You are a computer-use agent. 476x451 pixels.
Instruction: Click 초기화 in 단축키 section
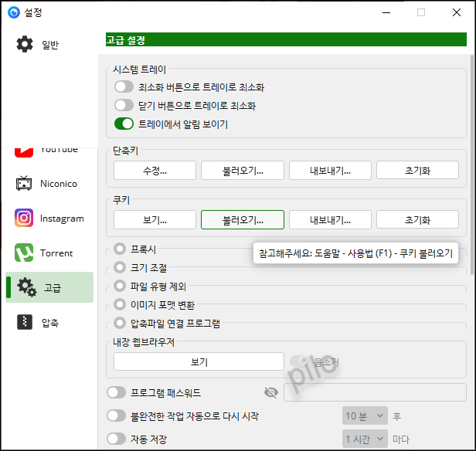tap(418, 171)
